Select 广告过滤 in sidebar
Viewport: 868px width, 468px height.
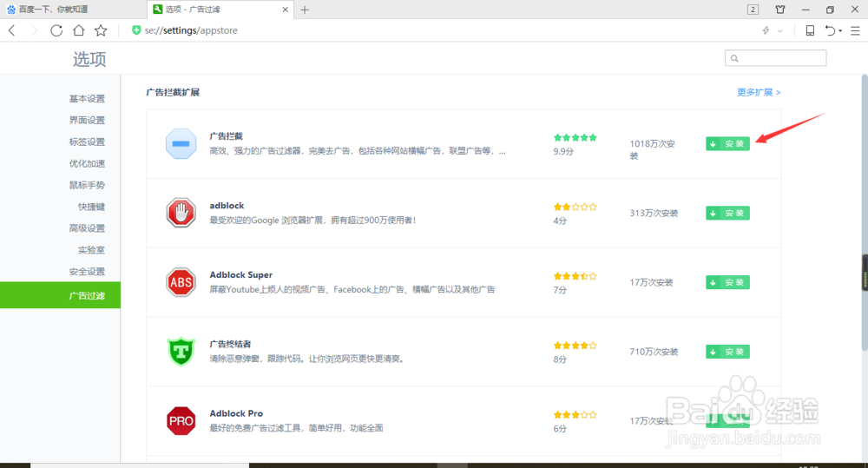(x=61, y=295)
